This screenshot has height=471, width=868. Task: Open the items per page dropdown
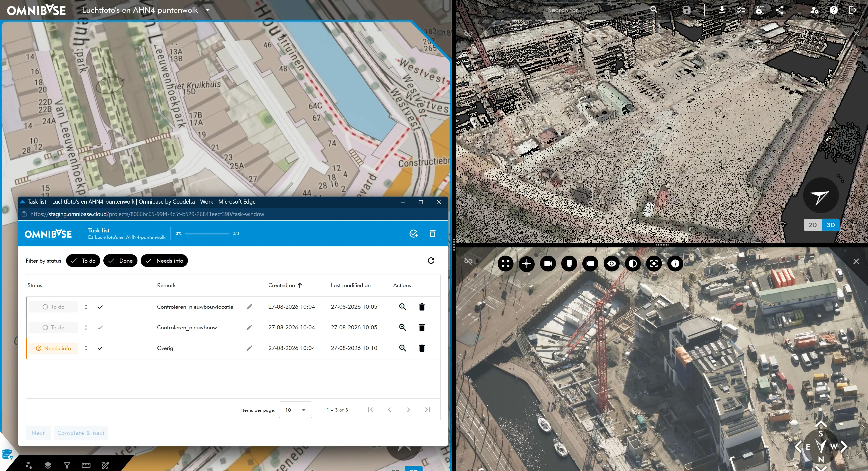295,410
